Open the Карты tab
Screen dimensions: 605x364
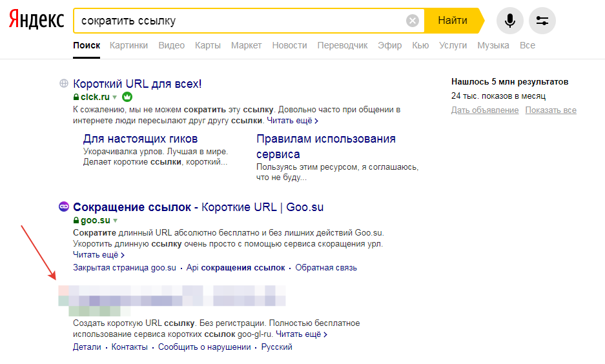click(207, 45)
